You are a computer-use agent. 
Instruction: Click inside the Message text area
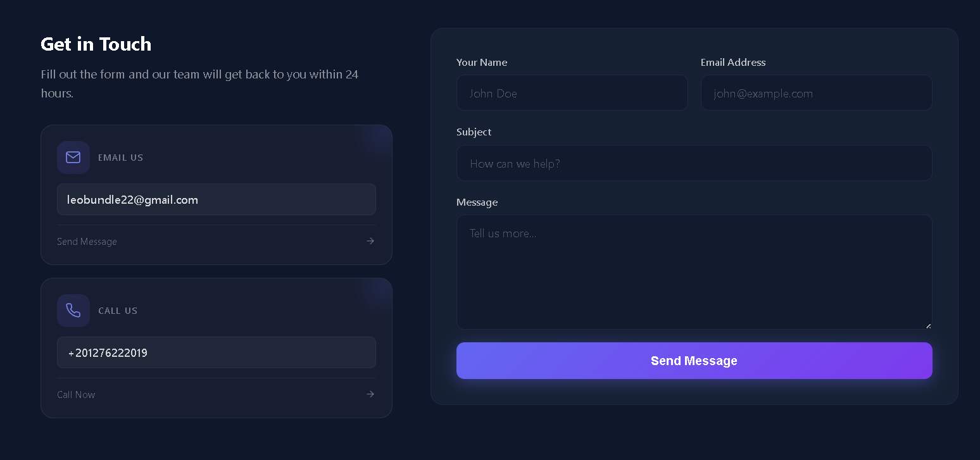click(694, 272)
